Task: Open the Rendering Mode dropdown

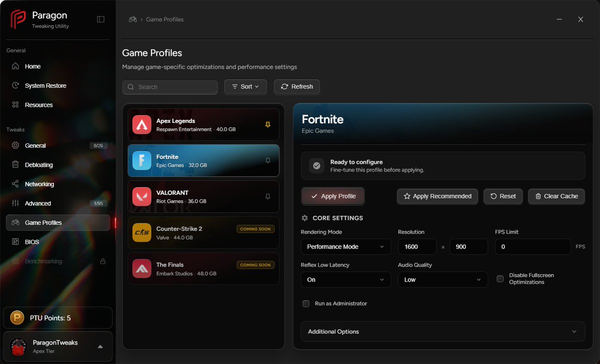Action: [346, 247]
